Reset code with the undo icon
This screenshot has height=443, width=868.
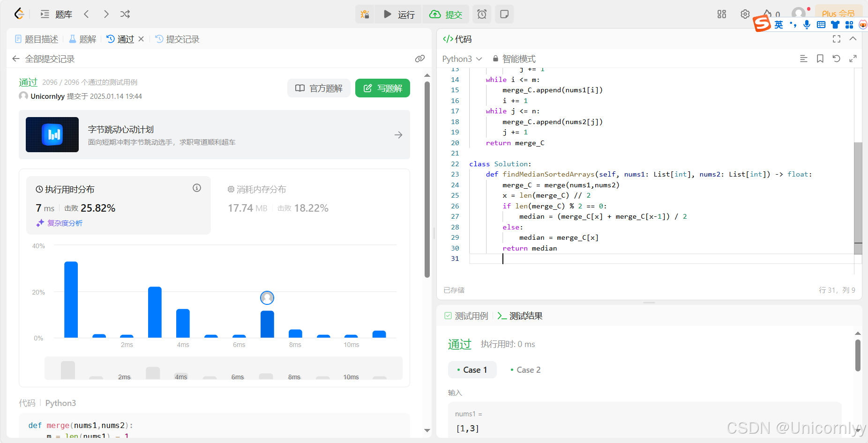[837, 59]
